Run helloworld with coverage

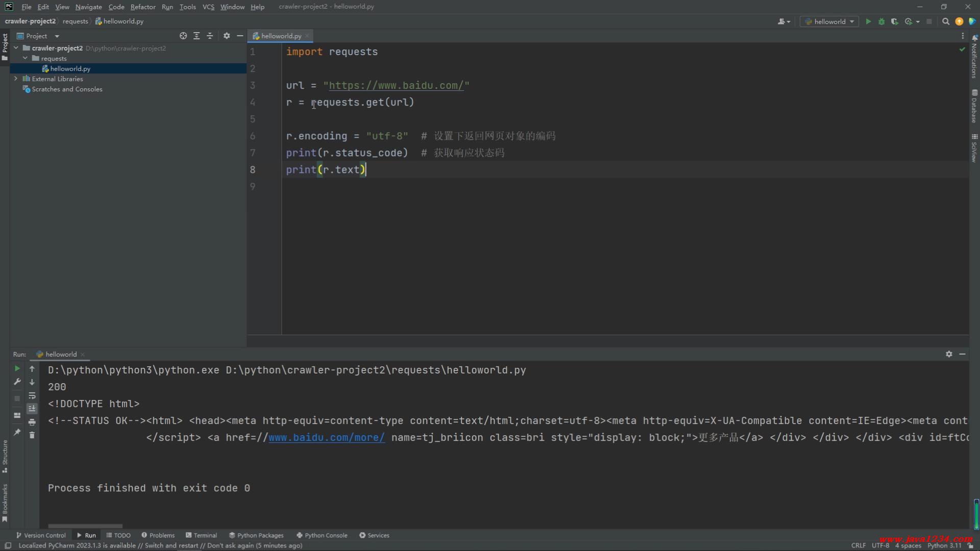tap(894, 21)
